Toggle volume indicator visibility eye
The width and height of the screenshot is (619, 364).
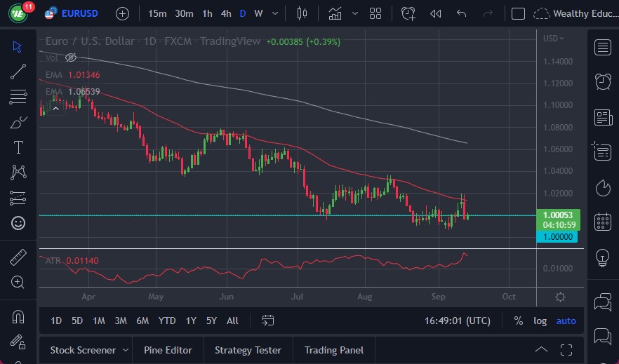pyautogui.click(x=70, y=58)
